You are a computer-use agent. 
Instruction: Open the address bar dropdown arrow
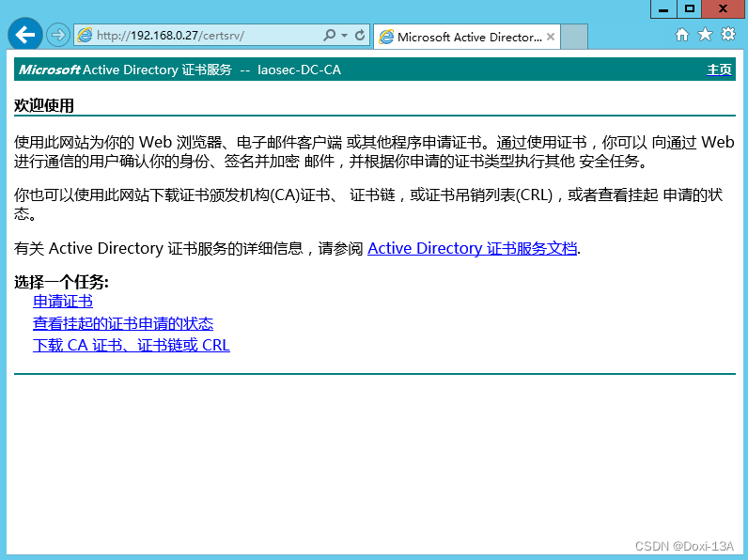coord(345,36)
